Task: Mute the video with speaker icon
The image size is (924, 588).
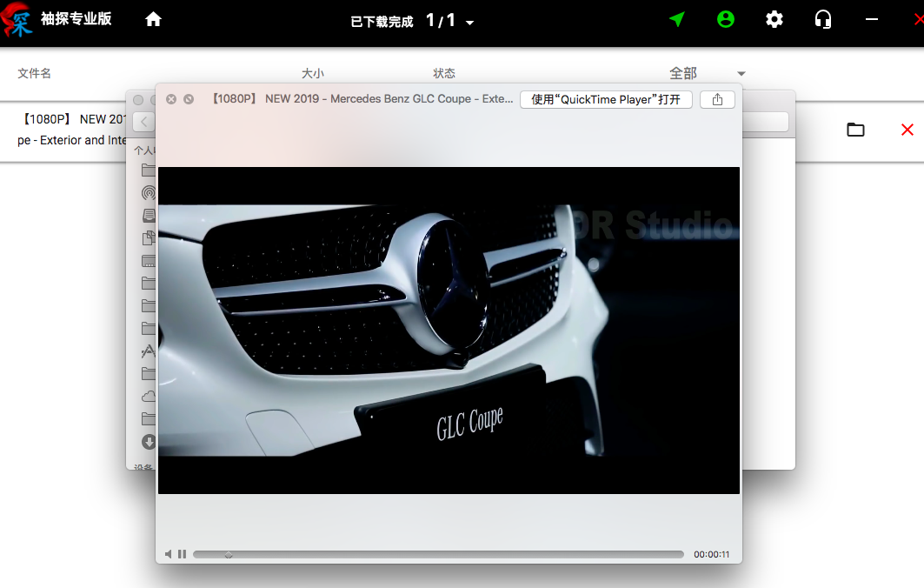Action: (x=169, y=554)
